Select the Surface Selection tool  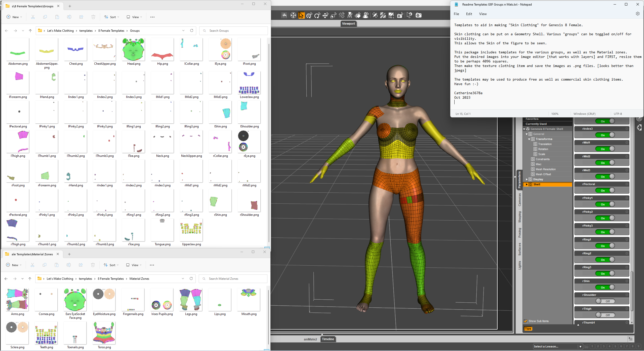358,15
